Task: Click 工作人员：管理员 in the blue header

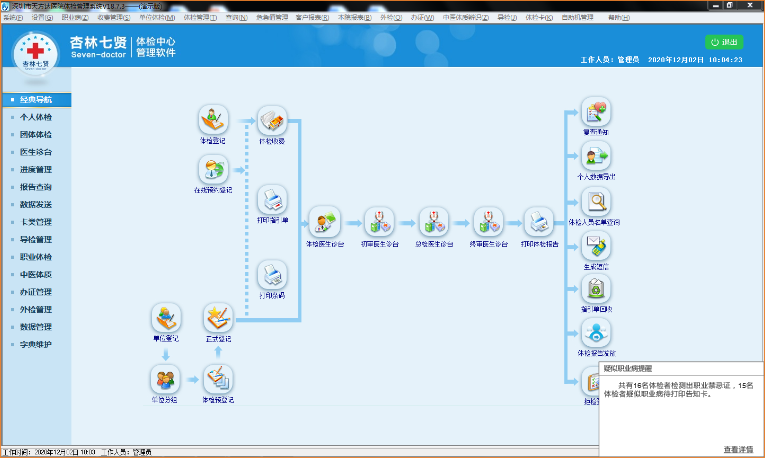Action: pos(609,60)
